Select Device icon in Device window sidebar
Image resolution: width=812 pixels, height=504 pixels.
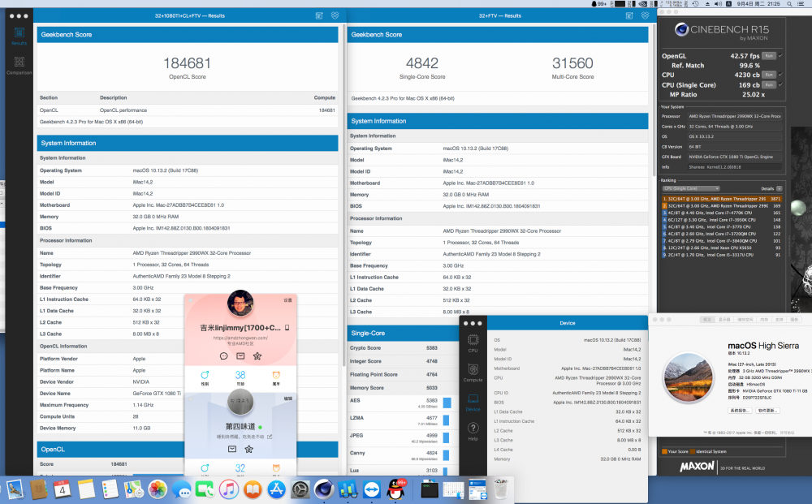(x=473, y=402)
